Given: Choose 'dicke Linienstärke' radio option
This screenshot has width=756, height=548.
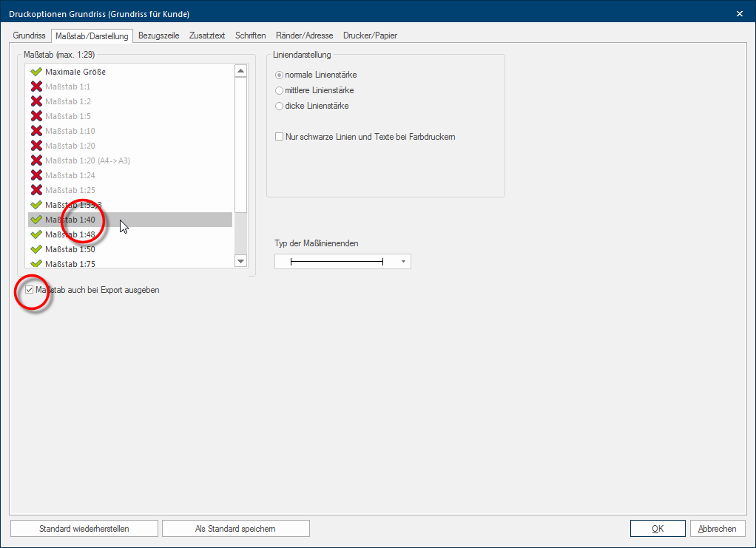Looking at the screenshot, I should pyautogui.click(x=279, y=106).
